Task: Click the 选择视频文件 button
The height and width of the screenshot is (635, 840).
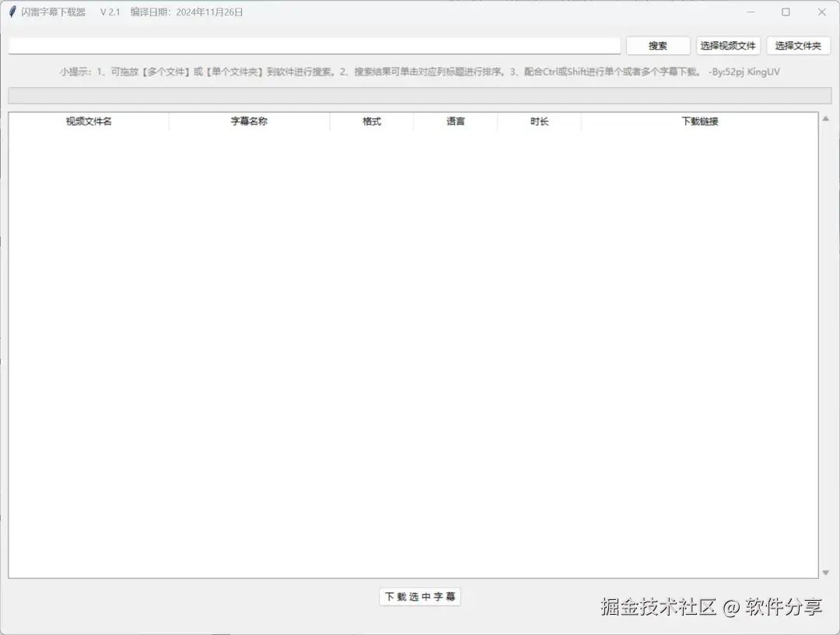Action: tap(728, 45)
